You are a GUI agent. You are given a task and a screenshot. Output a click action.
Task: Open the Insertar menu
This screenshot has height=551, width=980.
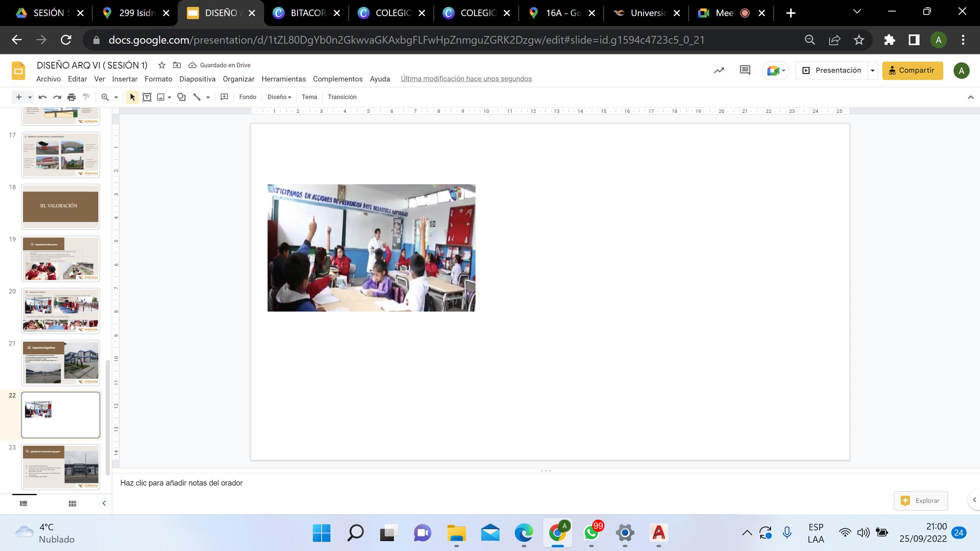tap(124, 79)
